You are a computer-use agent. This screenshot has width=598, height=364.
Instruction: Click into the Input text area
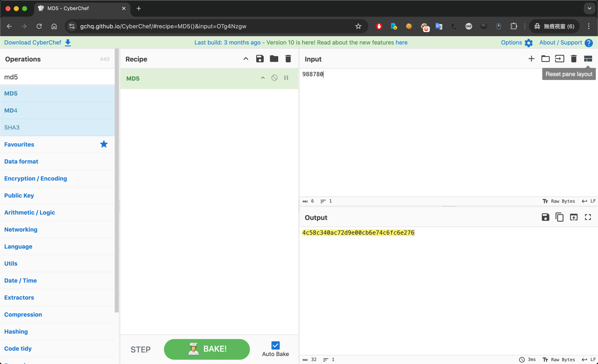(x=448, y=132)
